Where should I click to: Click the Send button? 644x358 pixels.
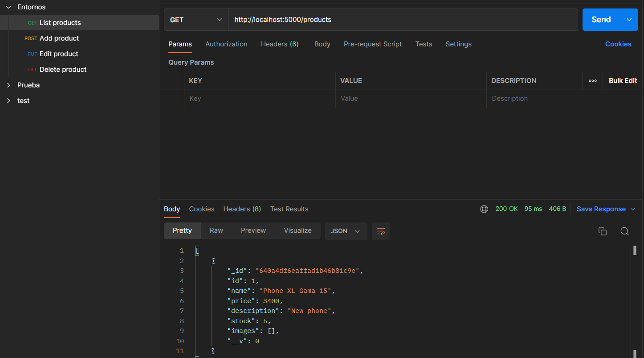[601, 20]
